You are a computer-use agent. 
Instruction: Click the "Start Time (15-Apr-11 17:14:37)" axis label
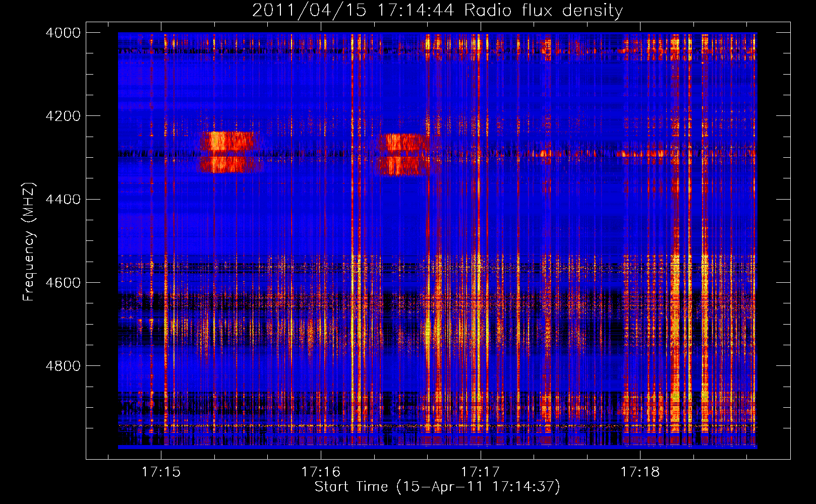(x=437, y=487)
